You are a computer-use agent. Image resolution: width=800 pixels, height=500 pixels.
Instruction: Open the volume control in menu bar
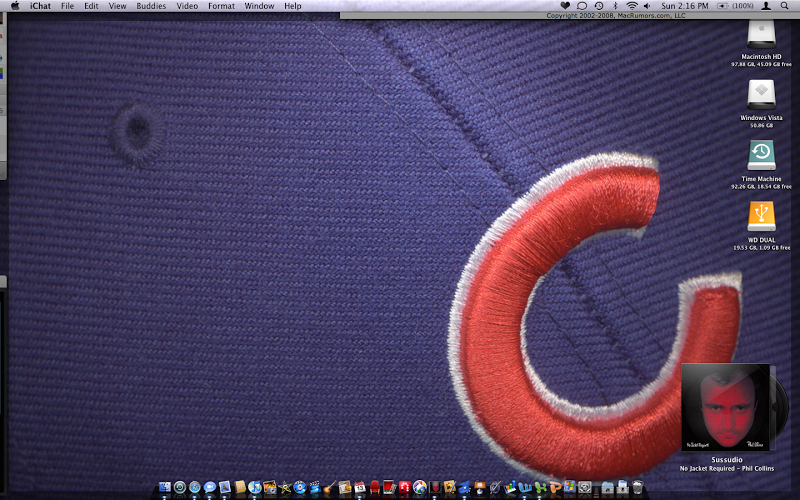point(647,6)
